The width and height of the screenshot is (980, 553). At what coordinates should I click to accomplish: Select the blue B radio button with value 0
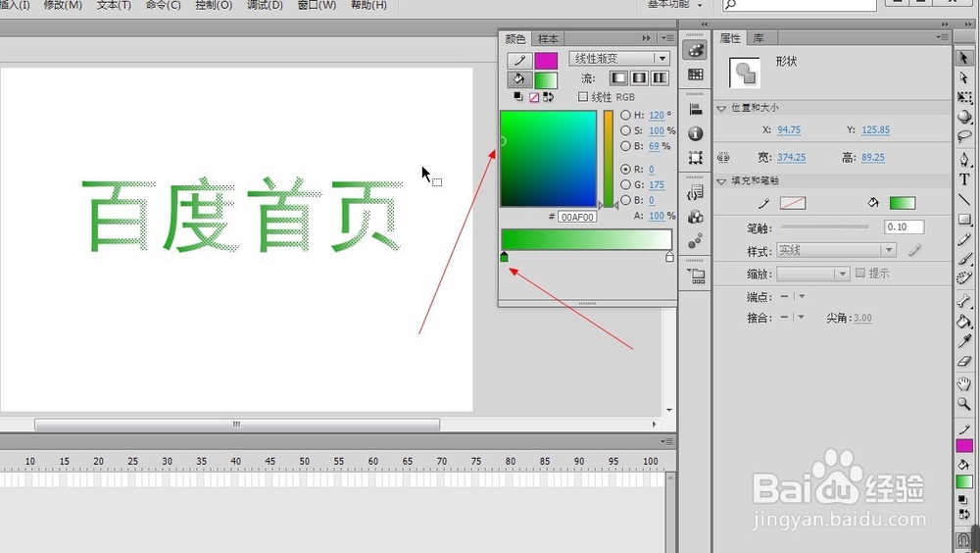pos(625,200)
